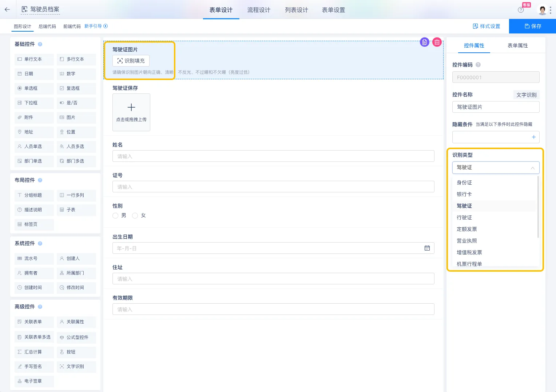Add 手写签名 advanced control
The height and width of the screenshot is (392, 556).
34,367
